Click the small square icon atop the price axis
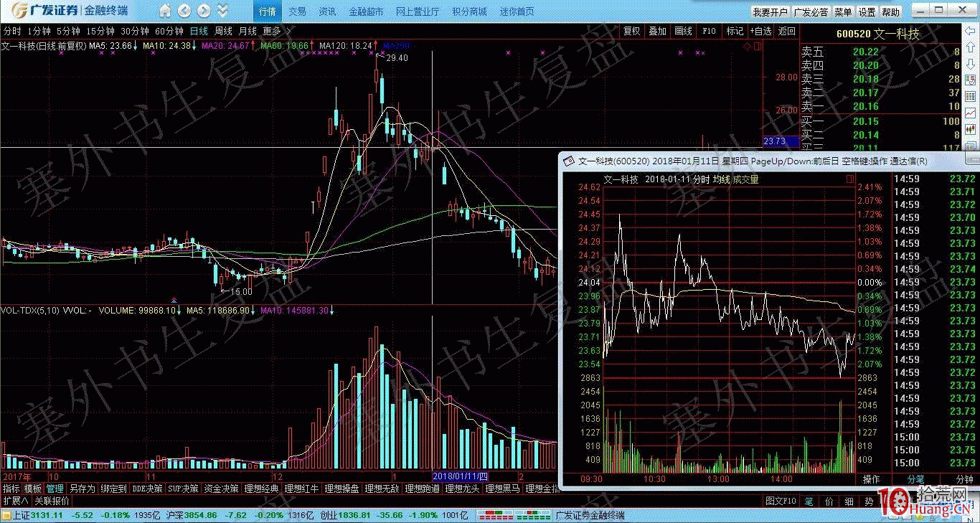980x523 pixels. (756, 46)
